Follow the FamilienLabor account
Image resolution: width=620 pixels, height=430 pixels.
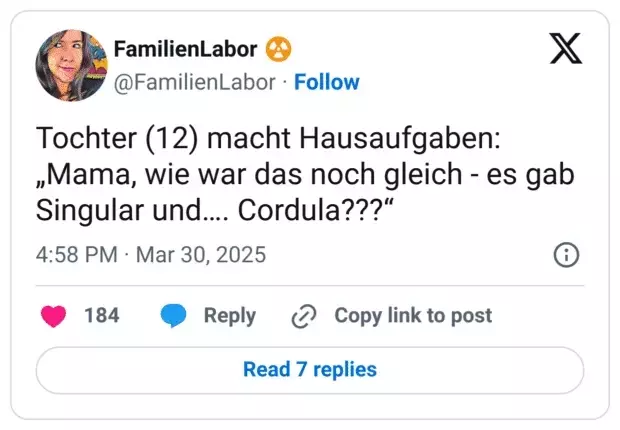click(x=327, y=82)
